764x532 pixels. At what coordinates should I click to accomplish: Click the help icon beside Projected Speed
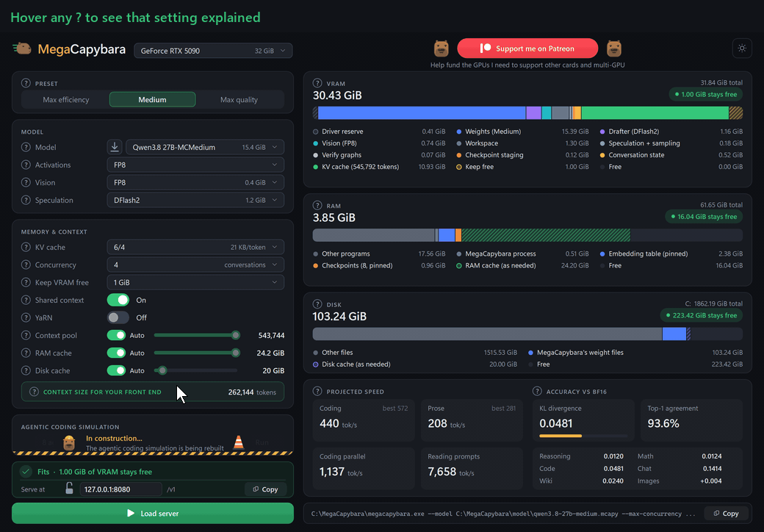317,391
